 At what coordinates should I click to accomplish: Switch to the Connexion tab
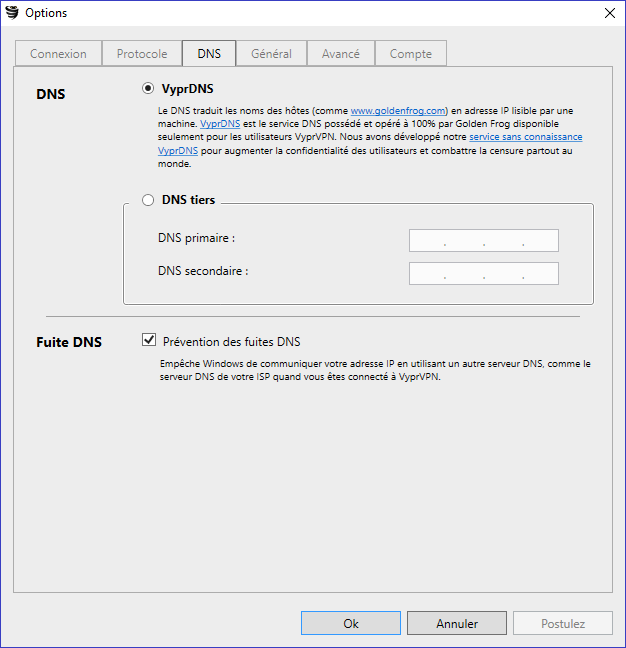coord(58,53)
